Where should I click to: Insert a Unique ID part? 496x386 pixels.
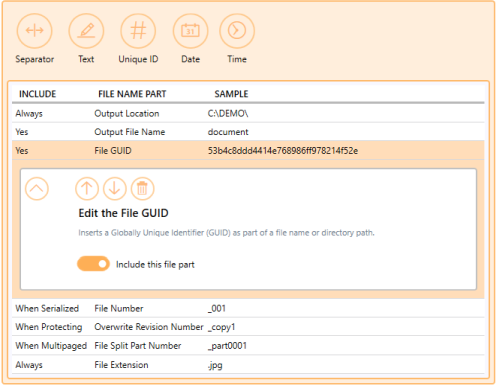[x=138, y=31]
